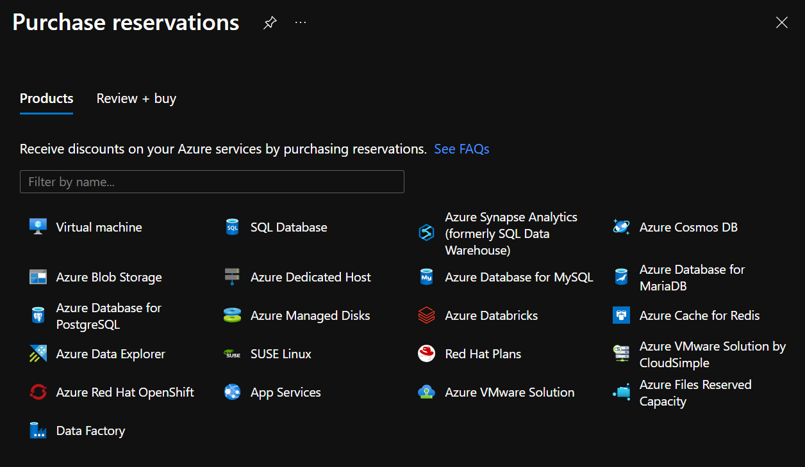Close the Purchase reservations panel

pos(781,23)
